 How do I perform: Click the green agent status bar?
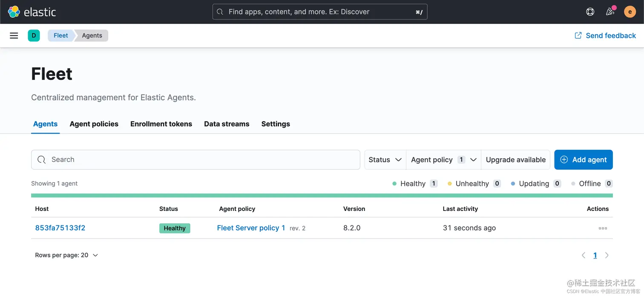[x=322, y=196]
